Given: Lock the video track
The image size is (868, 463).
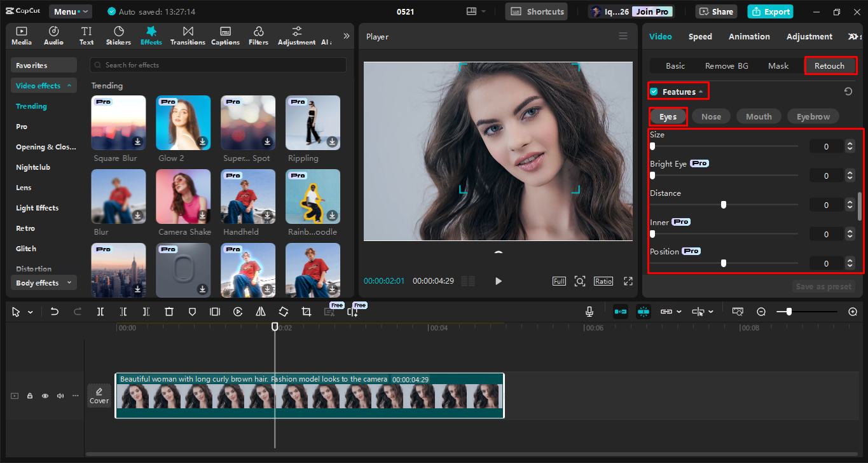Looking at the screenshot, I should [x=29, y=395].
